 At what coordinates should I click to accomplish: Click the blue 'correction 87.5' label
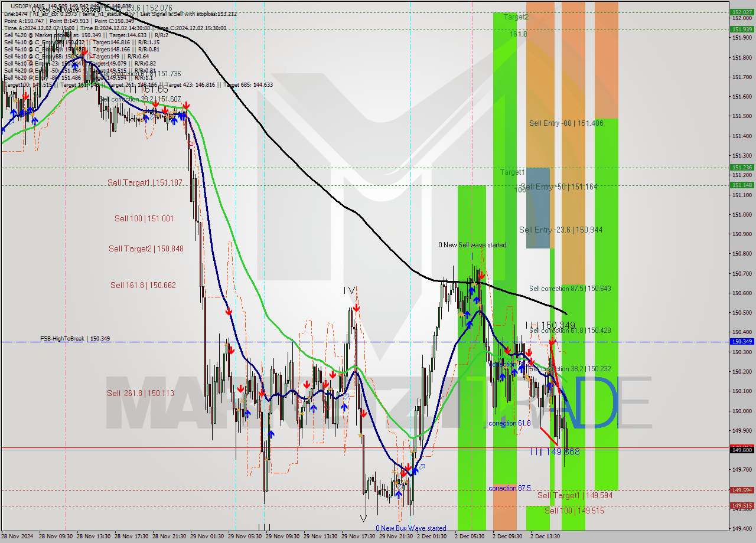[x=510, y=488]
